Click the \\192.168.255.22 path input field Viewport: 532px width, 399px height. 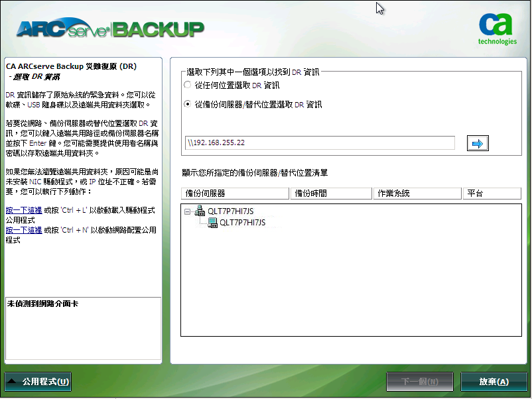click(x=320, y=142)
